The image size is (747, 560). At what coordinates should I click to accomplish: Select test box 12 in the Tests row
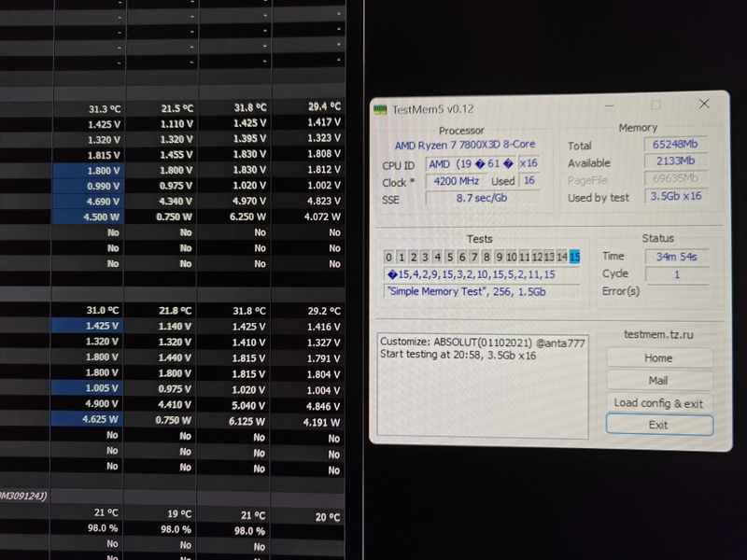(x=537, y=258)
